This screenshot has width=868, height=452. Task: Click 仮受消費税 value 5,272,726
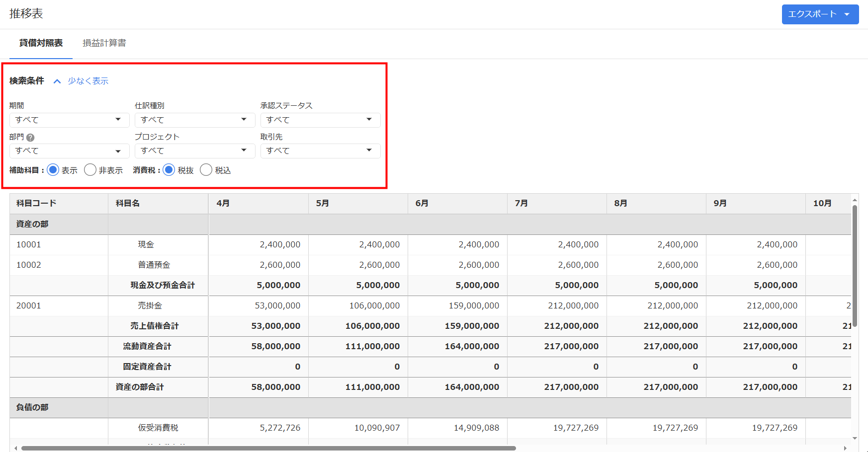pos(280,428)
